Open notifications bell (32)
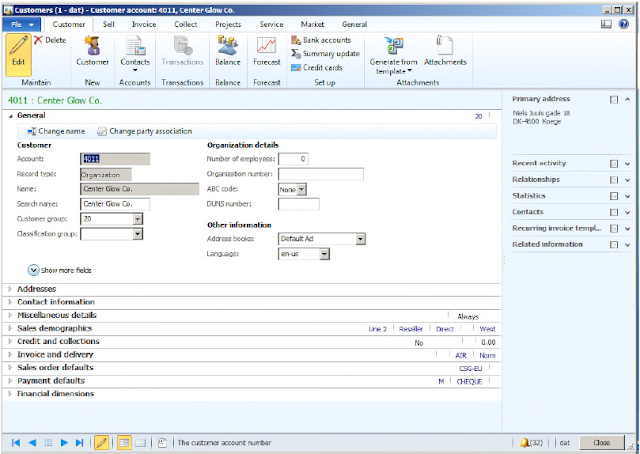 [x=531, y=443]
